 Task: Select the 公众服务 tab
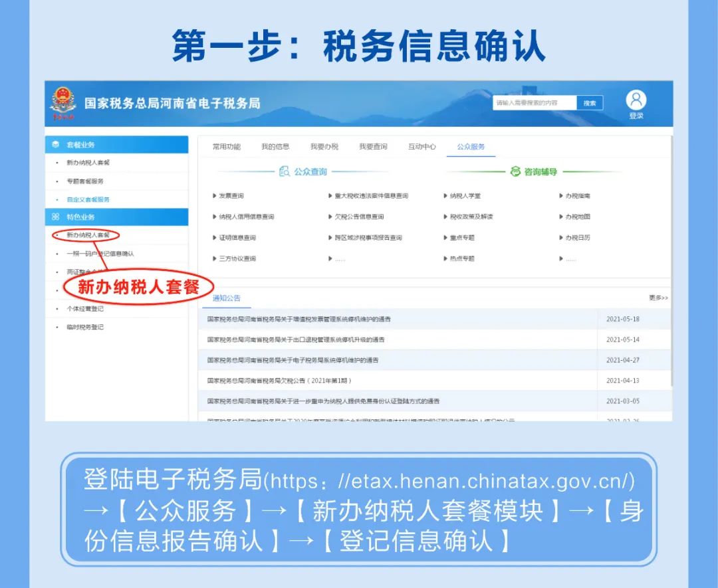coord(471,146)
